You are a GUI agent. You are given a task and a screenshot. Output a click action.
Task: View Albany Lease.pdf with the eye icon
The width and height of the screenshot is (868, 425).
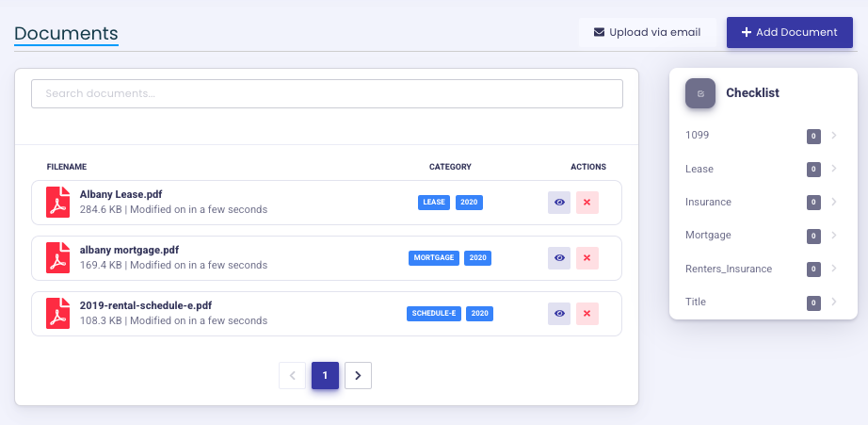559,203
